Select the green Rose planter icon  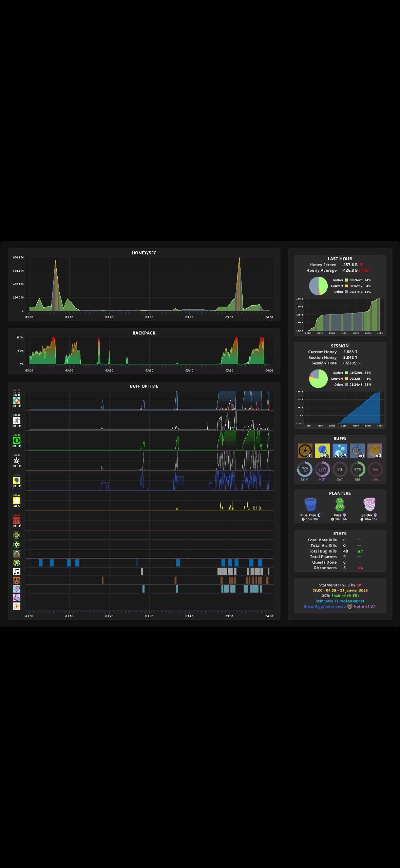(x=340, y=505)
